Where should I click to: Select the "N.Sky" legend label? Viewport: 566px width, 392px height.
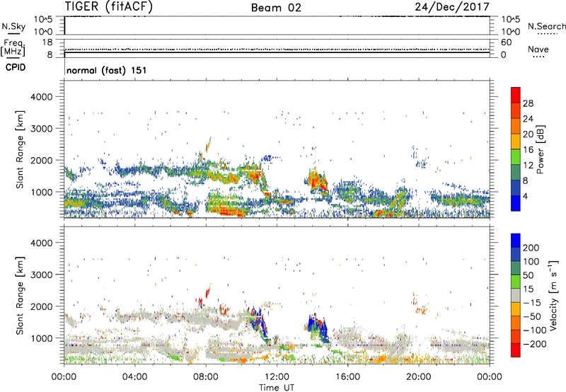(13, 26)
